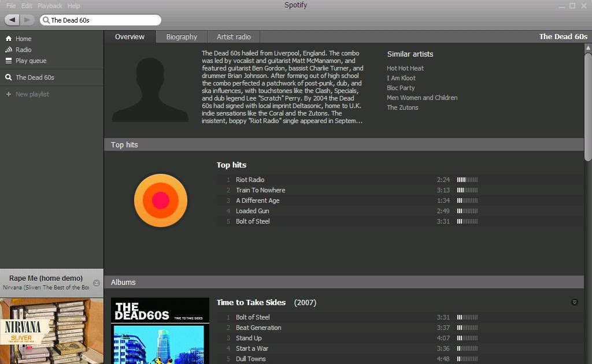Open the Edit menu
This screenshot has height=364, width=592.
(27, 6)
